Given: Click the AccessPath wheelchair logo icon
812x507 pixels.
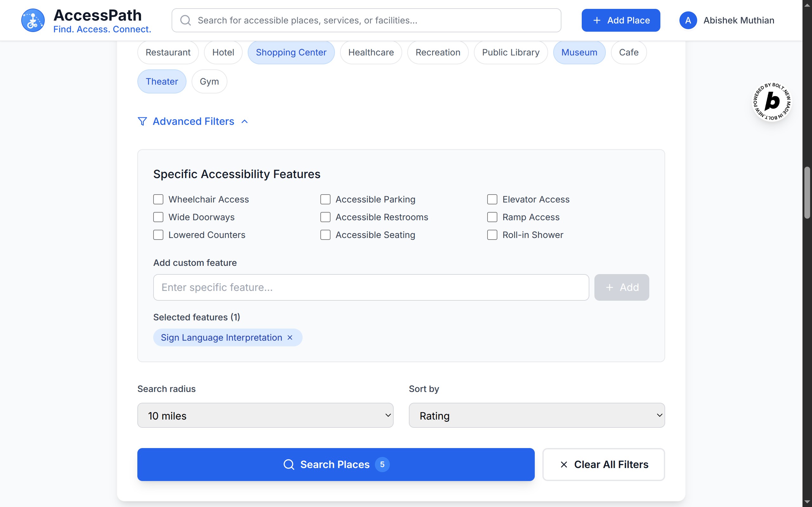Looking at the screenshot, I should coord(33,20).
